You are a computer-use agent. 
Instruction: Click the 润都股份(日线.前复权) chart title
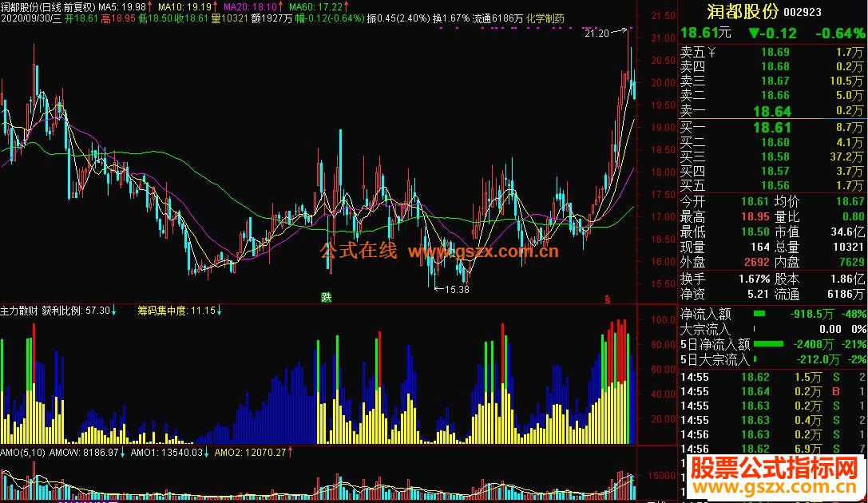pos(48,6)
